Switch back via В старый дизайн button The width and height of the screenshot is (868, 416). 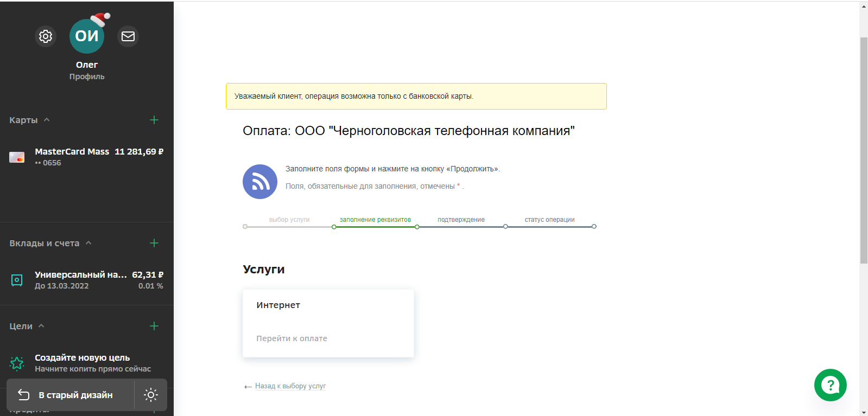point(71,395)
